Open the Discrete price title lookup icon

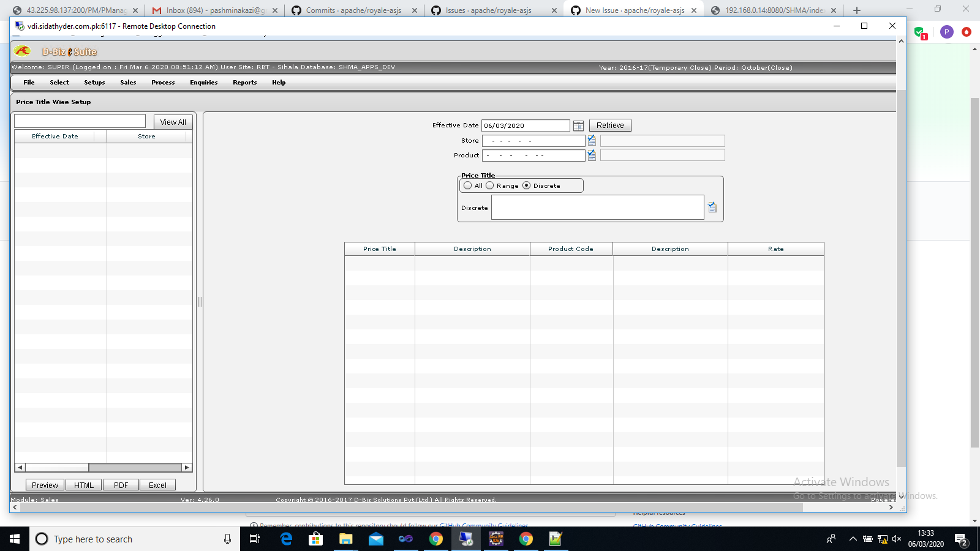[712, 207]
